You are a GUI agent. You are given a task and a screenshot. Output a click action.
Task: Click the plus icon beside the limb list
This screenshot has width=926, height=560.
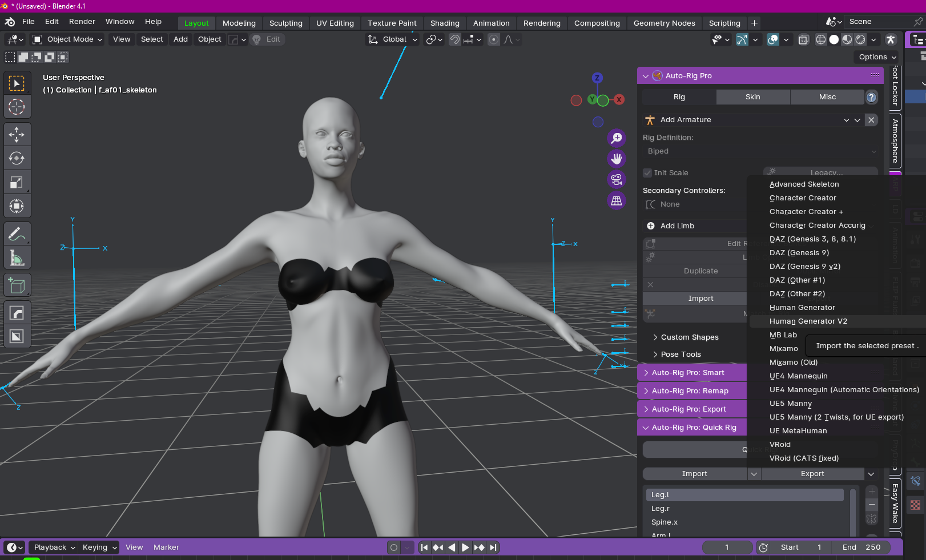(x=872, y=491)
